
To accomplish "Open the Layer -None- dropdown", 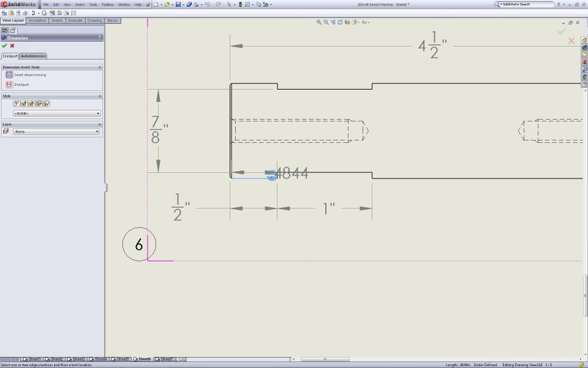I will pos(56,131).
